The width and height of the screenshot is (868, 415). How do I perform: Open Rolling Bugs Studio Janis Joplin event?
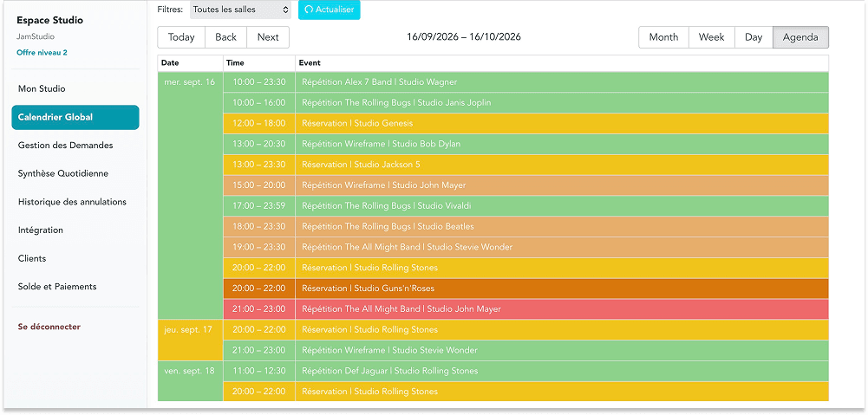(562, 103)
